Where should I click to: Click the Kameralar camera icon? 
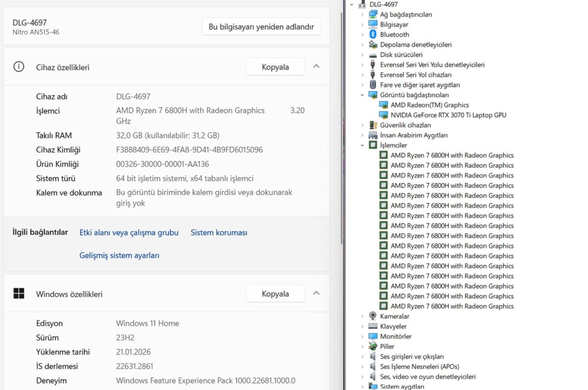point(373,316)
